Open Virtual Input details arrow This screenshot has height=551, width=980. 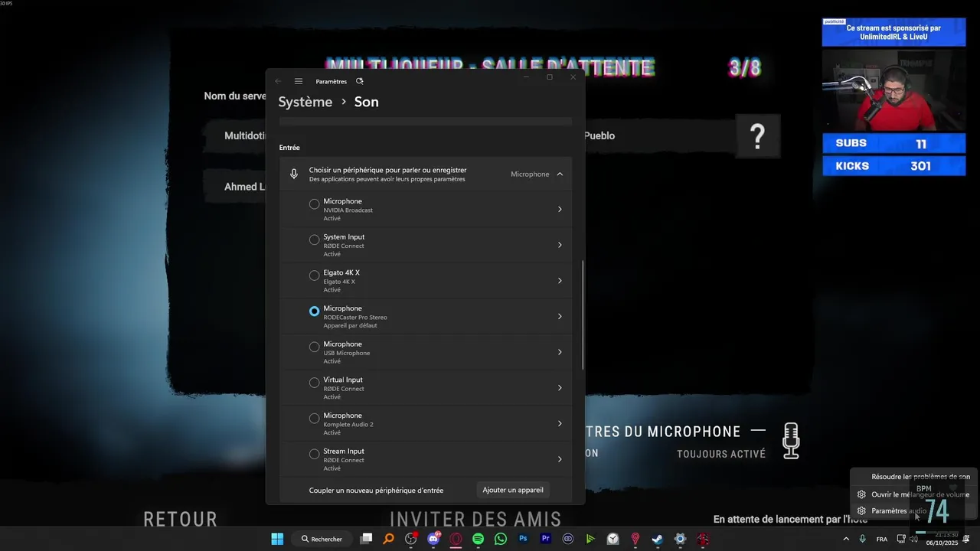tap(560, 388)
